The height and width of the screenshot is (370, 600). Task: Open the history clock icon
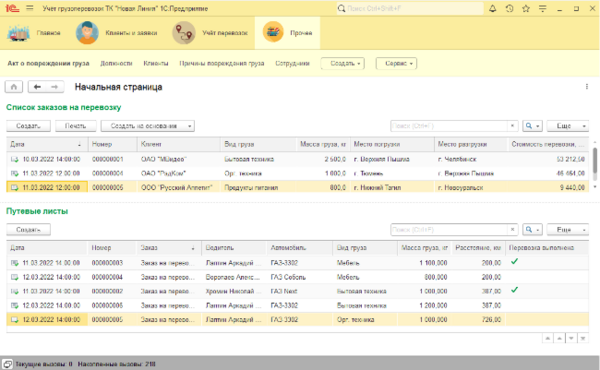(509, 8)
